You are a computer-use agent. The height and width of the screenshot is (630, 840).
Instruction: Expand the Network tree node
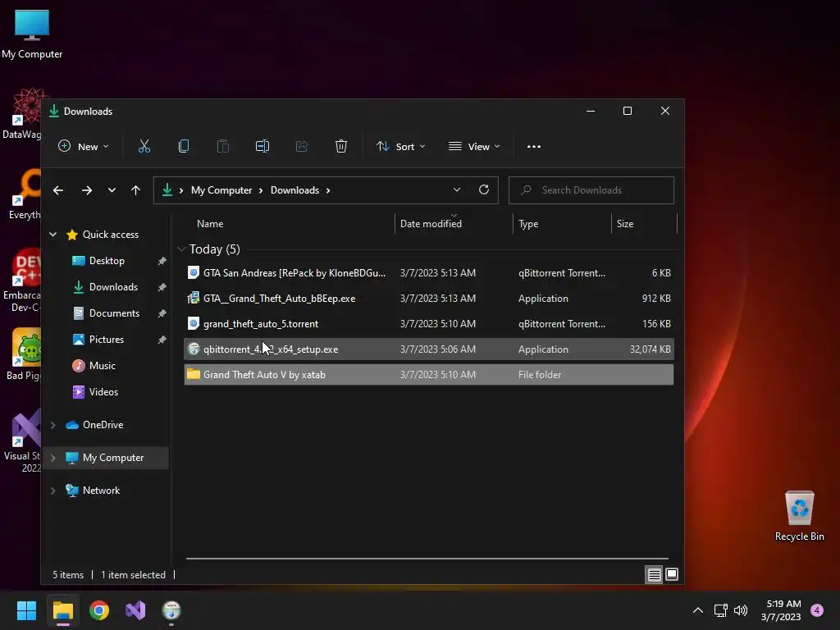tap(53, 491)
